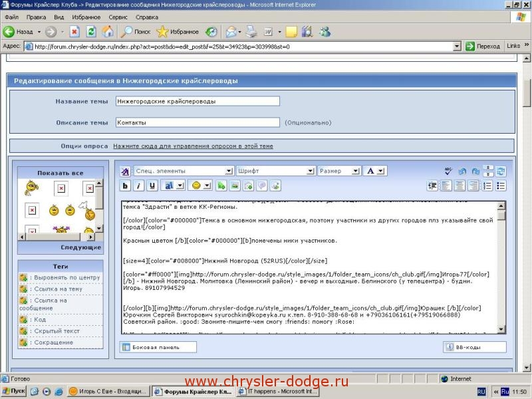Click Следующие smilies link
This screenshot has width=532, height=399.
80,247
